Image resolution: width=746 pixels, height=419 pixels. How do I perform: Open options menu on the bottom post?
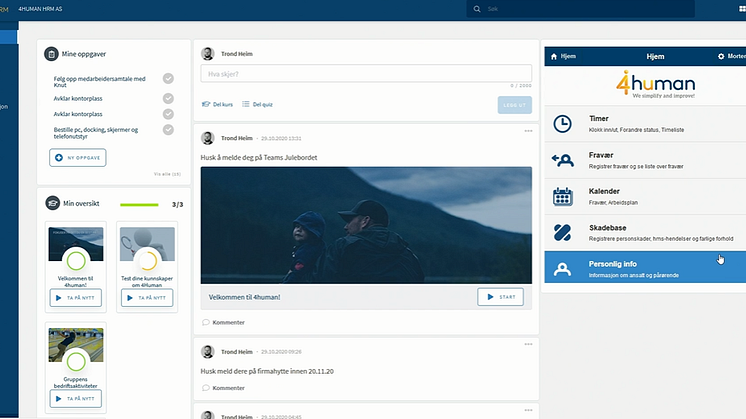pos(528,410)
